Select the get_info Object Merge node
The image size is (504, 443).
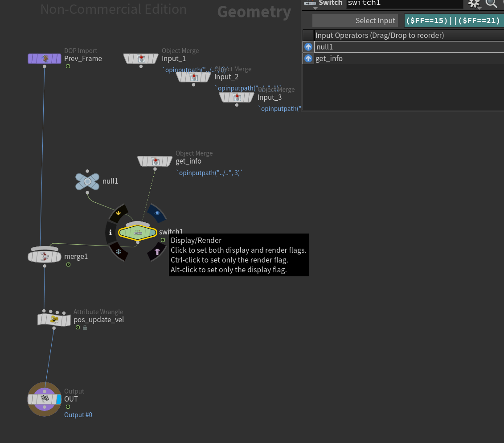coord(155,161)
